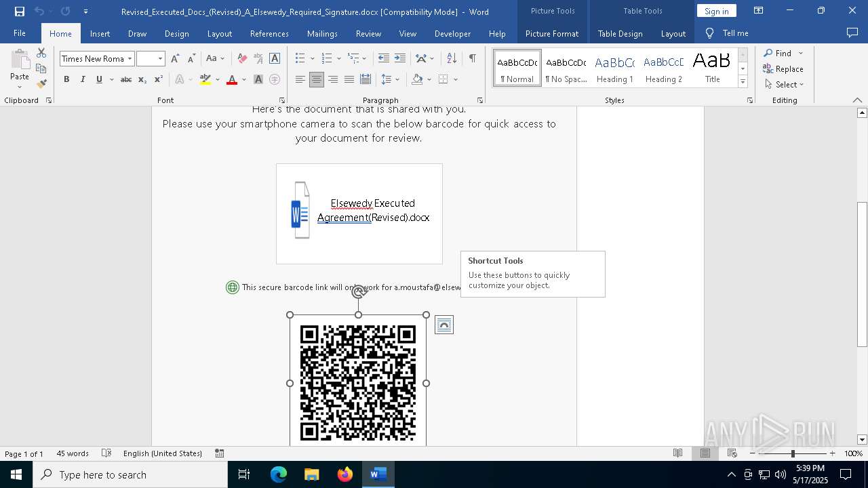Launch Microsoft Edge from taskbar
Screen dimensions: 868x488
[279, 474]
